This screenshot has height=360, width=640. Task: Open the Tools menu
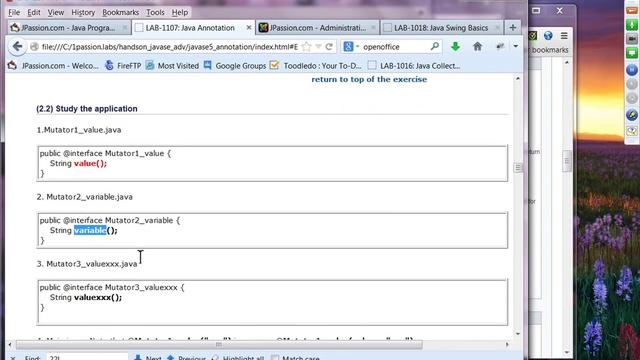(x=155, y=12)
